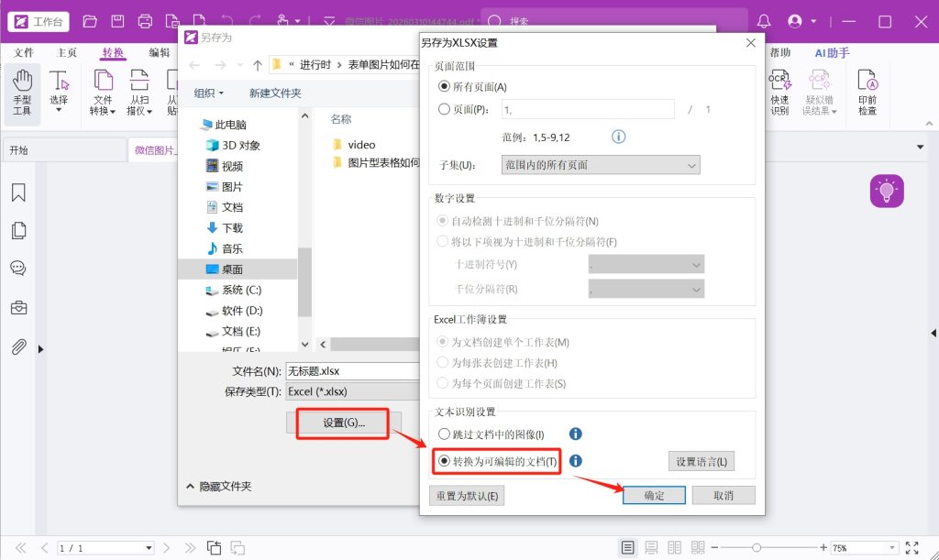Select the All pages (所有页面) radio button
Viewport: 939px width, 560px height.
coord(445,86)
